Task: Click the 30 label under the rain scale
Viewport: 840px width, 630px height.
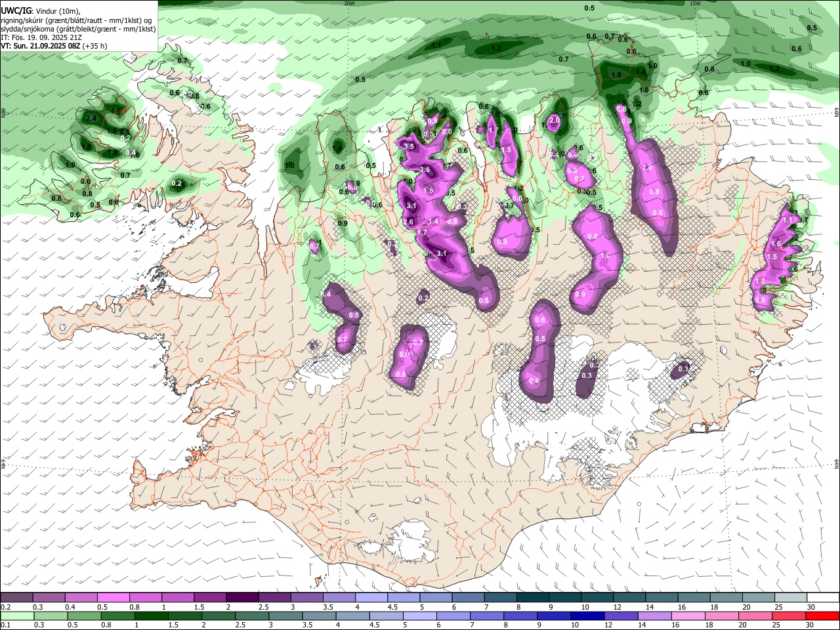Action: [x=808, y=625]
